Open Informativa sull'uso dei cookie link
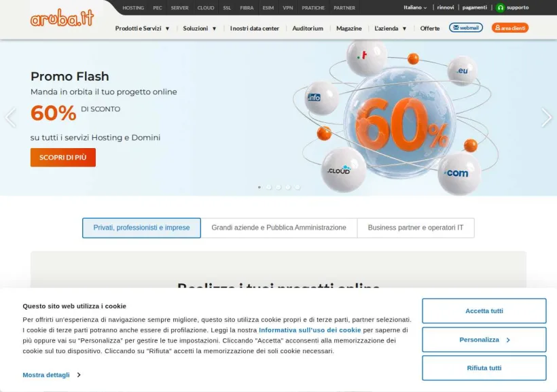557x392 pixels. coord(310,330)
